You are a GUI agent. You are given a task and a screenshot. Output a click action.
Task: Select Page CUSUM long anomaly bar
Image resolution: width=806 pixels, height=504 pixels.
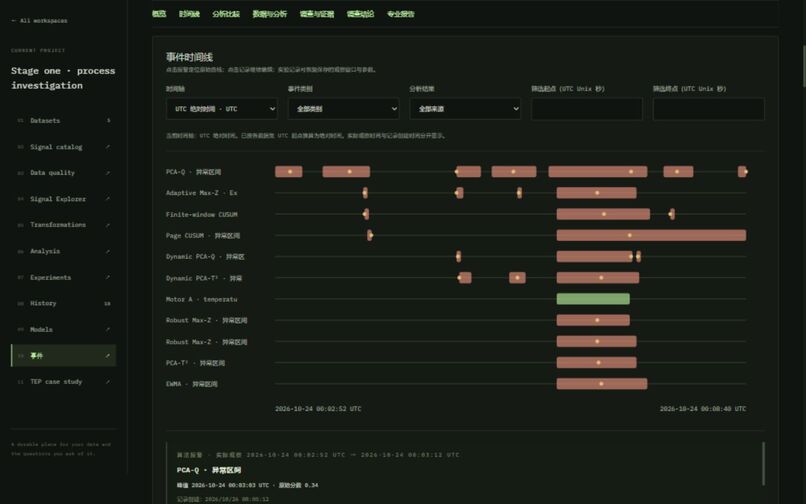tap(651, 236)
